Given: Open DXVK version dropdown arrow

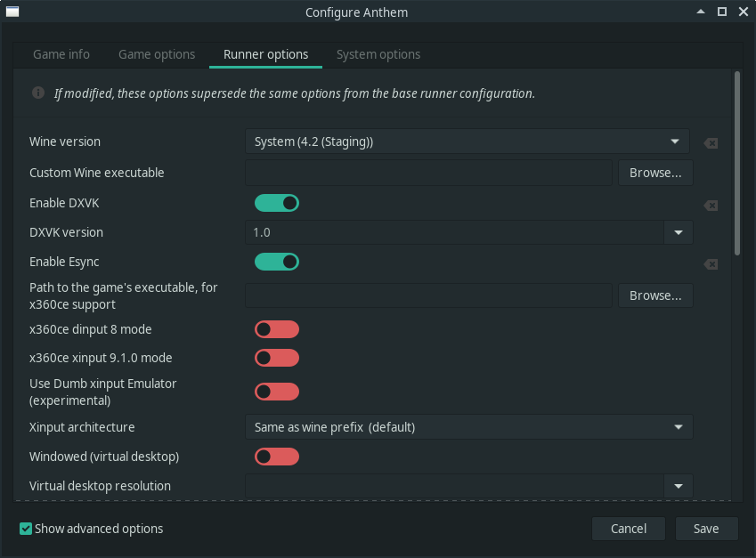Looking at the screenshot, I should tap(679, 232).
